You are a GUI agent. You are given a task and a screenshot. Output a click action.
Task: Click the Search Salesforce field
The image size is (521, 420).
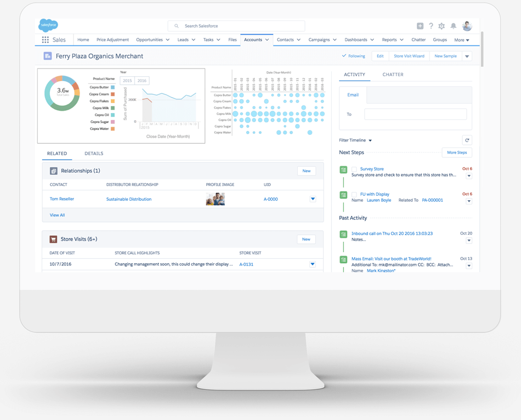pos(236,26)
